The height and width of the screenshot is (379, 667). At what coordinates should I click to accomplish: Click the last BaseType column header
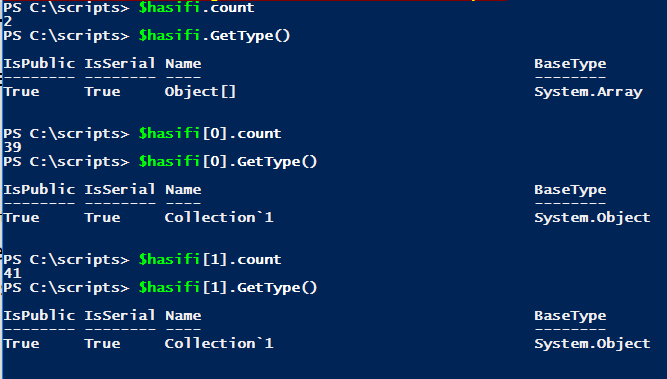coord(570,316)
